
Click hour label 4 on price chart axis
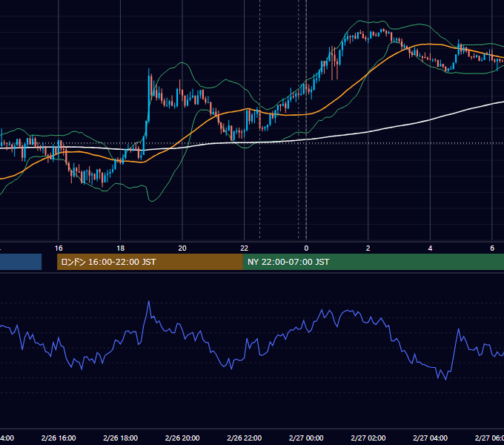point(430,248)
